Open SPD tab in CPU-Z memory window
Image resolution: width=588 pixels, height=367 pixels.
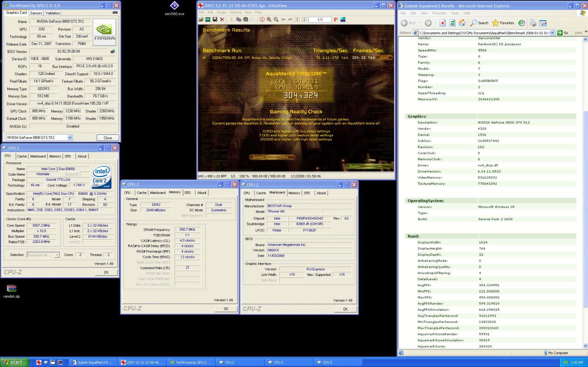point(187,193)
